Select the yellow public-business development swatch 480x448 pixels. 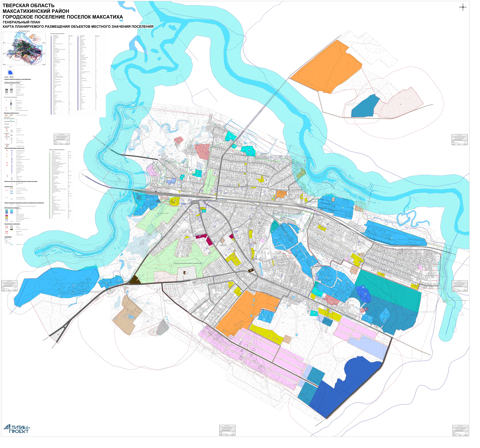7,217
